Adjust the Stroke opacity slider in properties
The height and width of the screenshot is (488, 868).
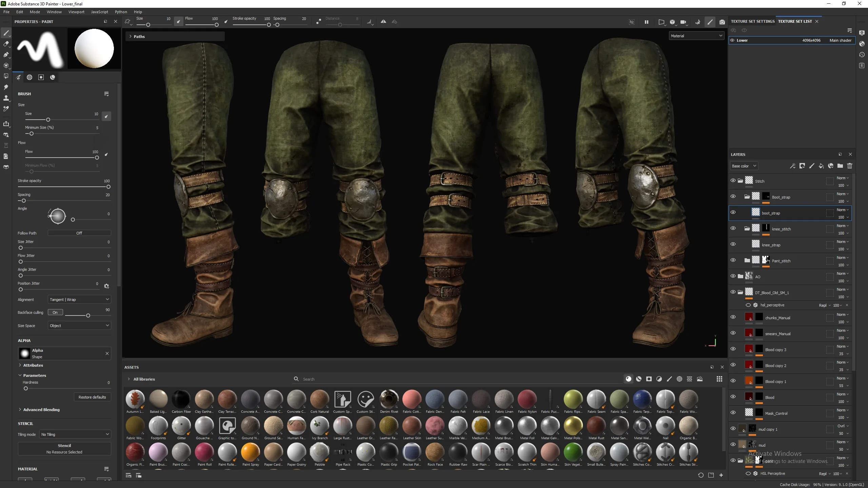[64, 187]
